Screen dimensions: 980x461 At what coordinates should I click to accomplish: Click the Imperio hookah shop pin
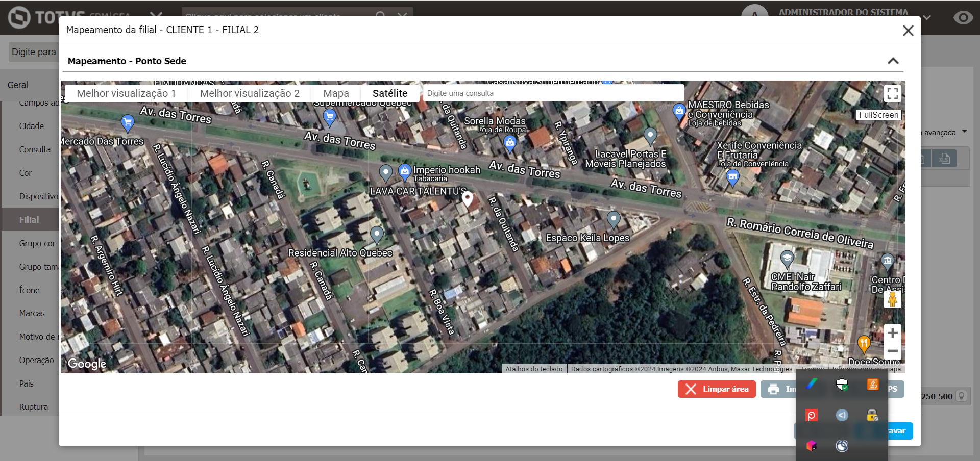click(x=405, y=172)
